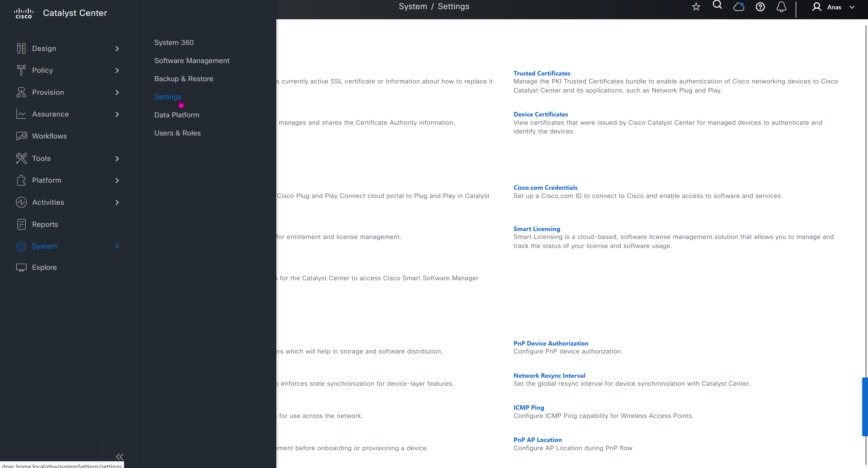Screen dimensions: 868x468
Task: Open the search magnifier icon
Action: click(x=717, y=5)
